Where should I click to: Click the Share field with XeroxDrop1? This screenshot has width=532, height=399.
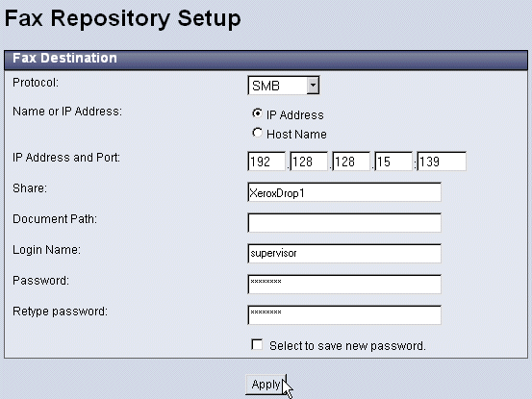pyautogui.click(x=344, y=192)
